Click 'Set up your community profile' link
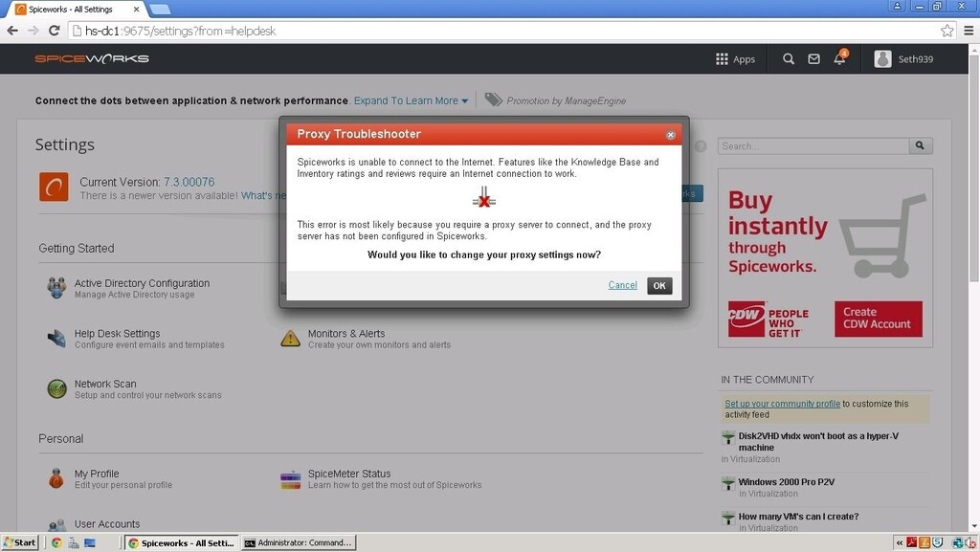Image resolution: width=980 pixels, height=552 pixels. coord(782,404)
